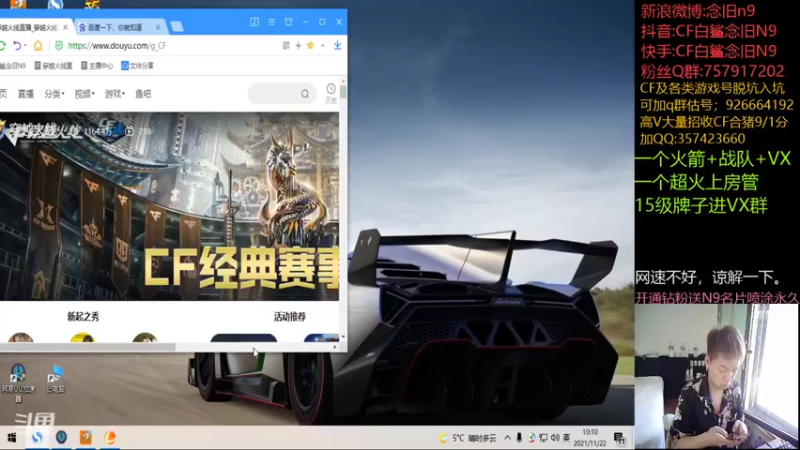Click the volume speaker tray icon

pos(555,438)
